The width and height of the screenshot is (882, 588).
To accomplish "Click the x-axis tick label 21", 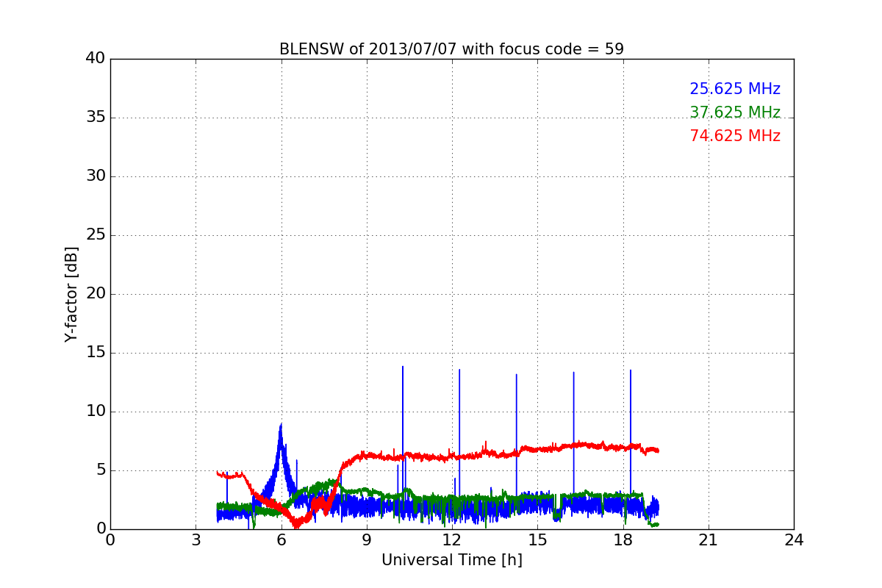I will [x=708, y=539].
